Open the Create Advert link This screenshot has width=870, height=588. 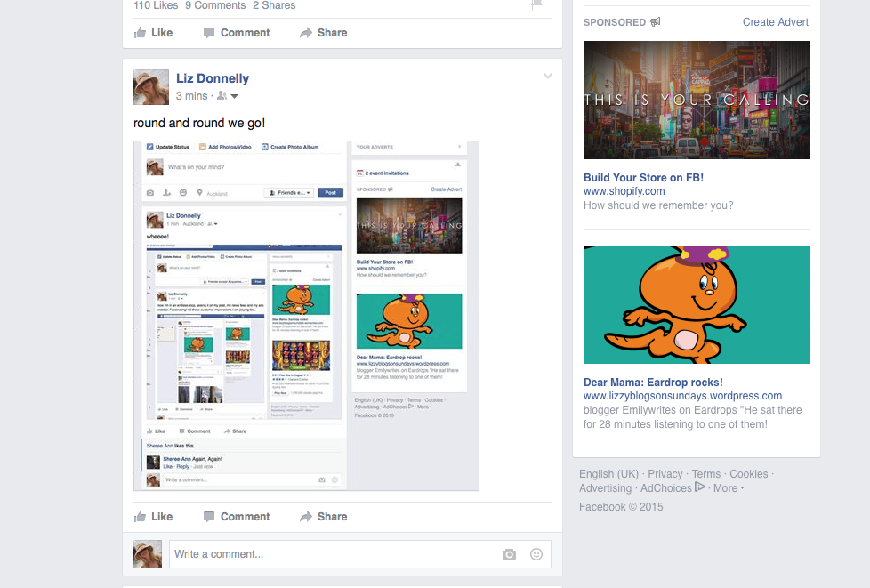[775, 22]
